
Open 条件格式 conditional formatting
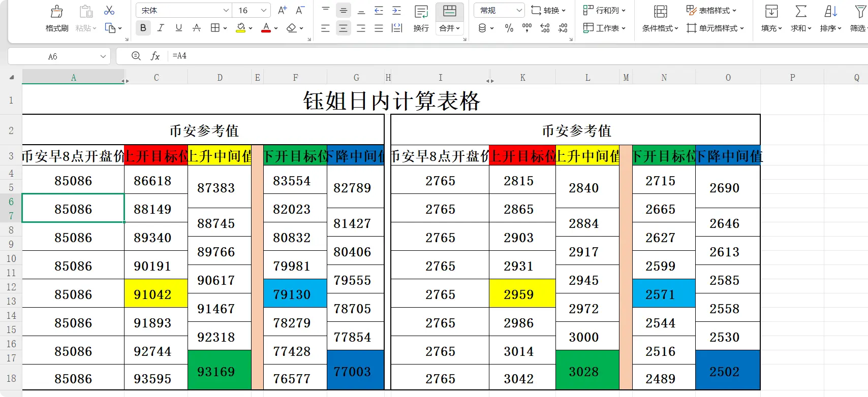click(x=660, y=19)
